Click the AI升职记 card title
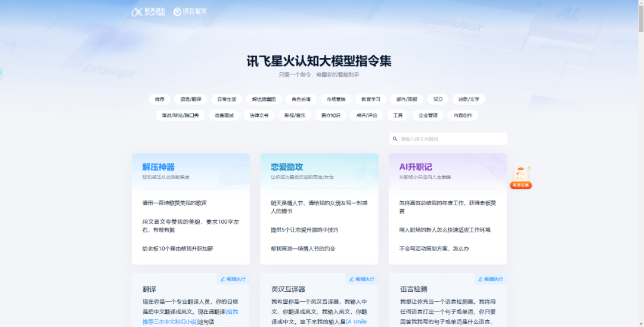The image size is (644, 327). [415, 167]
